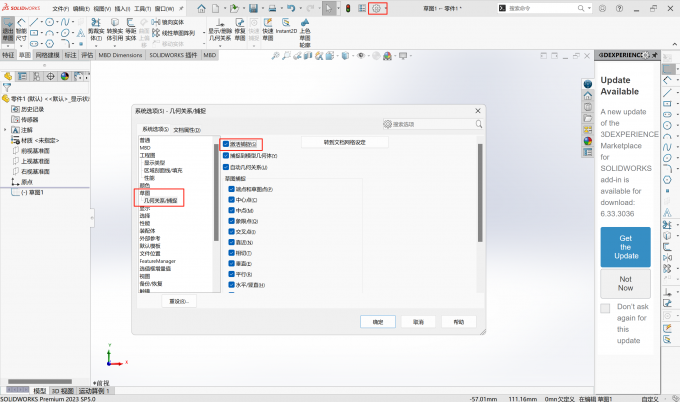The height and width of the screenshot is (402, 680).
Task: Click the Rebuild traffic light icon
Action: [348, 8]
